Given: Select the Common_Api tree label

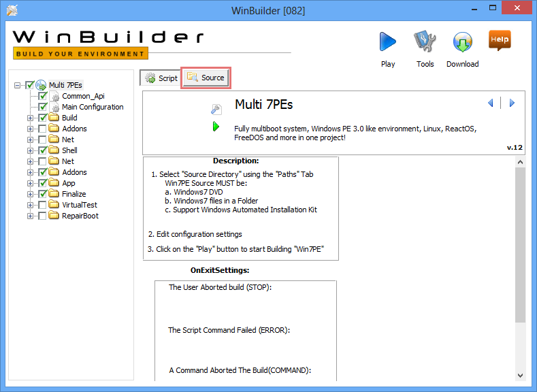Looking at the screenshot, I should tap(83, 96).
